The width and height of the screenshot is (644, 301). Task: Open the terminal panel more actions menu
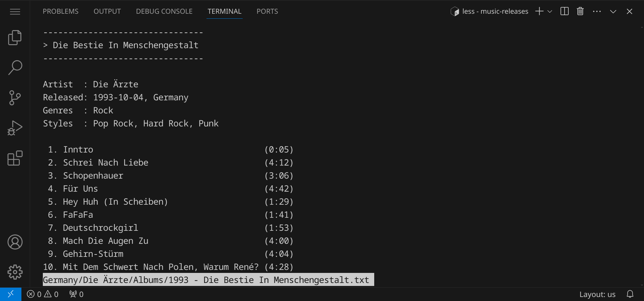(x=596, y=11)
